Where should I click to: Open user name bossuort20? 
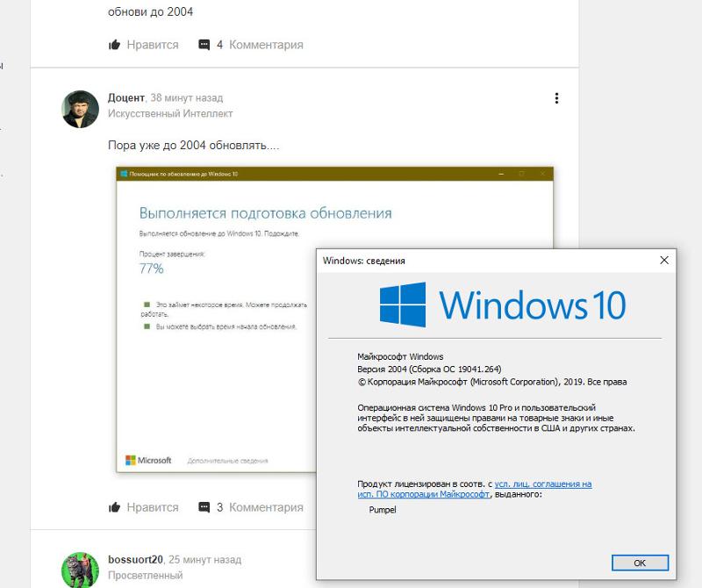point(135,559)
